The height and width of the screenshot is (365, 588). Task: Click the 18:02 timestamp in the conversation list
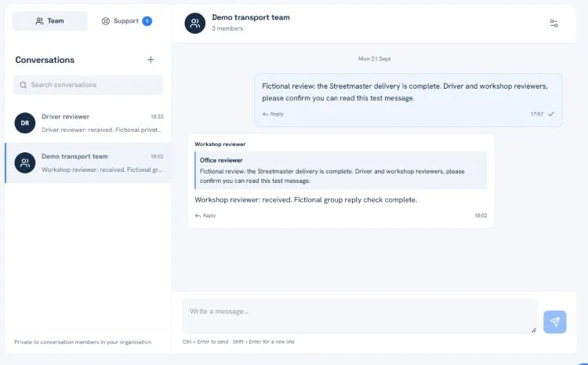click(157, 156)
